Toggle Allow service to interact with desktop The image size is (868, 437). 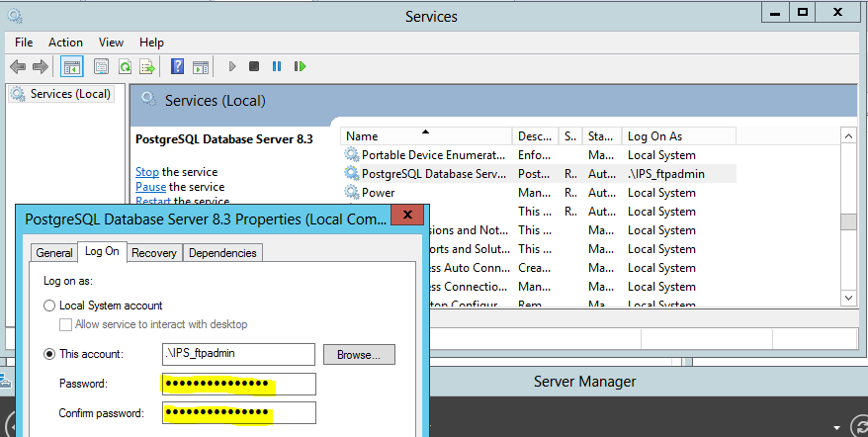(66, 324)
